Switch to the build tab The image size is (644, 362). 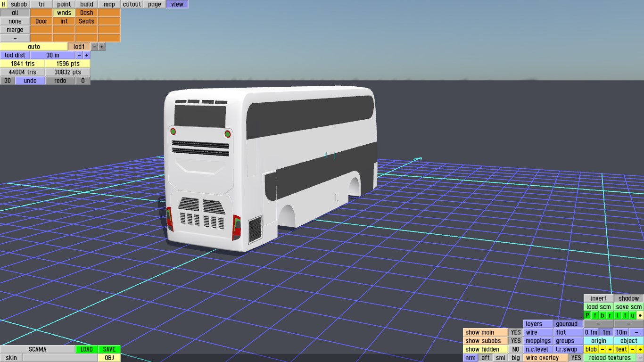coord(87,4)
